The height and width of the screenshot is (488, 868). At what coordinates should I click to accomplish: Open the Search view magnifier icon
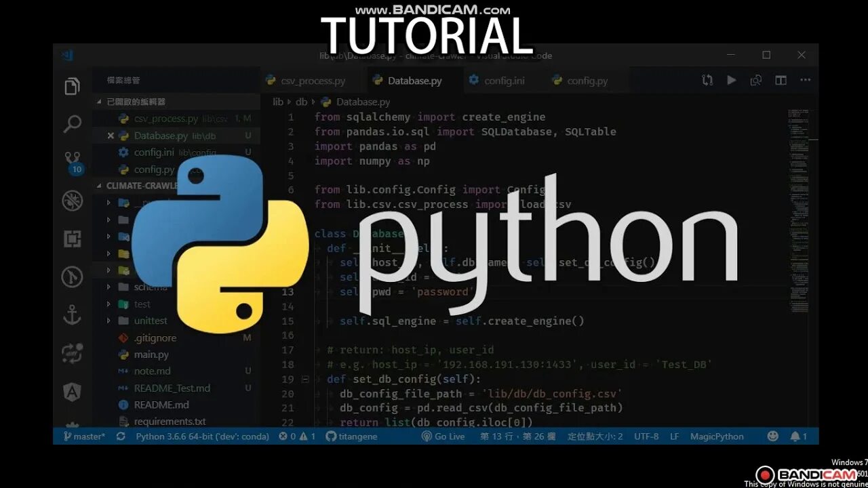pos(72,124)
